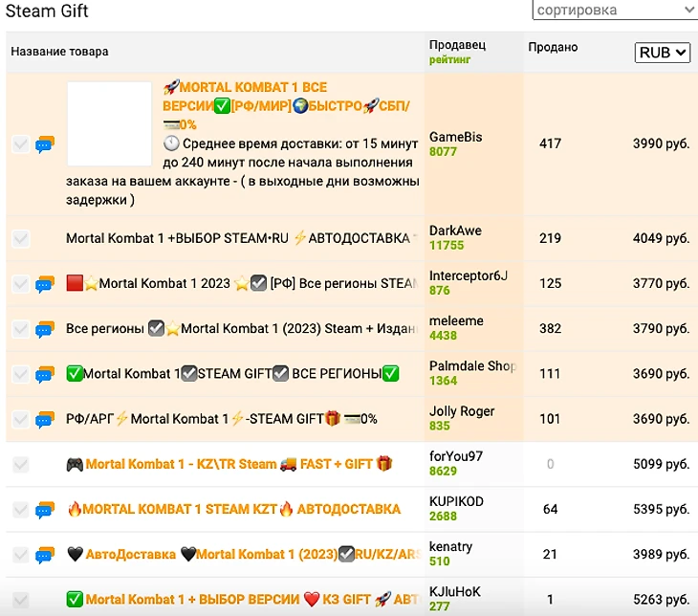This screenshot has width=698, height=616.
Task: Sort by Название товара column header
Action: [x=59, y=52]
